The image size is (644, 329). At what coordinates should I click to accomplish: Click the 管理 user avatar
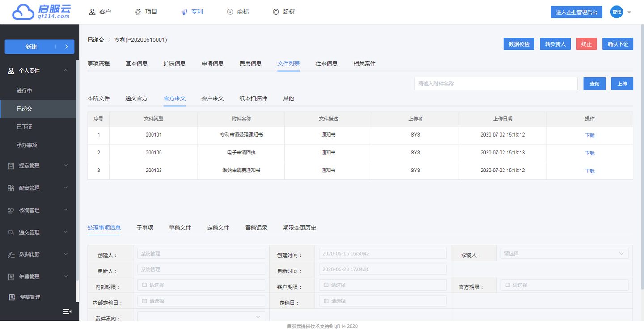tap(617, 12)
